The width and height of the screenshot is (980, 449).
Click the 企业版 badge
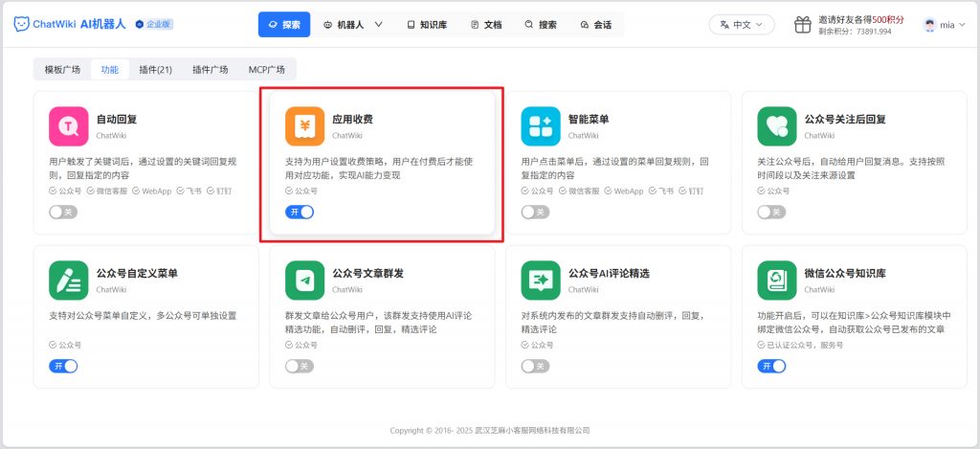154,24
